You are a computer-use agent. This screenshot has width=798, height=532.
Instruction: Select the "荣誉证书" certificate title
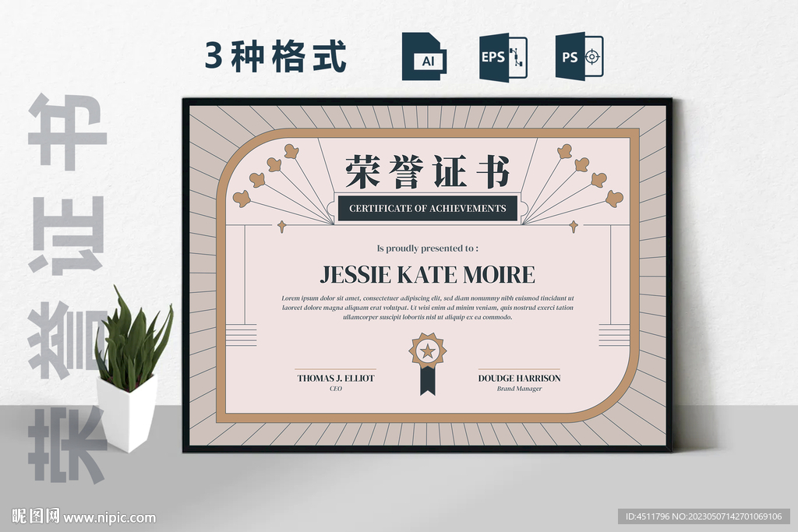[428, 172]
